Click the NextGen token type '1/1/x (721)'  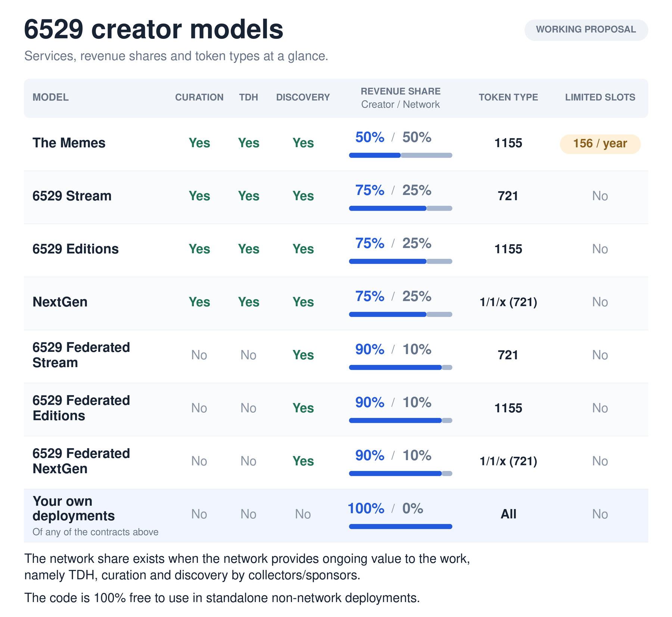pos(508,302)
